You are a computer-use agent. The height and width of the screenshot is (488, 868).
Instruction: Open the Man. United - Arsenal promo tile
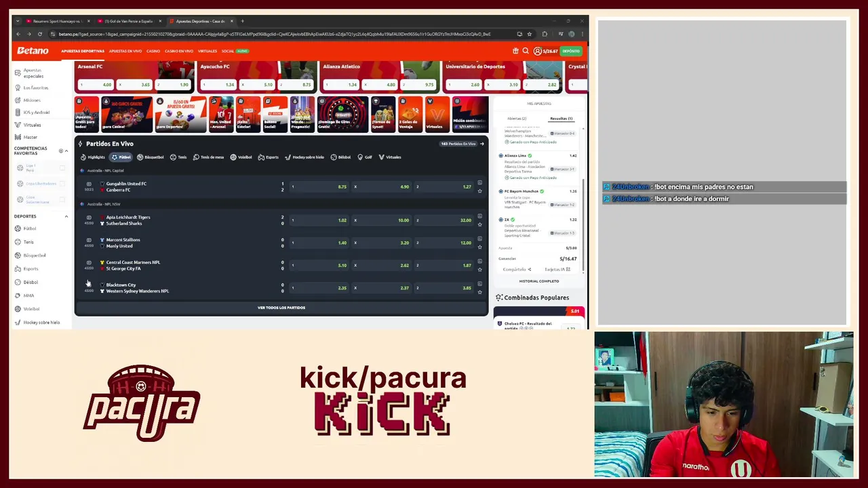(x=221, y=115)
